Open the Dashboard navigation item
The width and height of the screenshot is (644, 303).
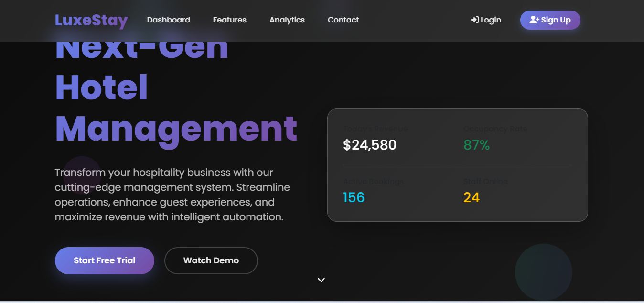[x=168, y=20]
